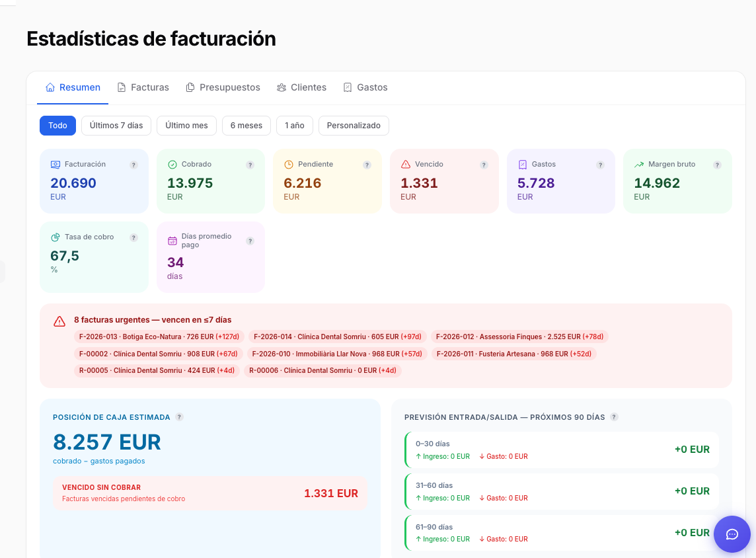Click the 13.975 Cobrado value
This screenshot has height=558, width=756.
click(x=190, y=183)
